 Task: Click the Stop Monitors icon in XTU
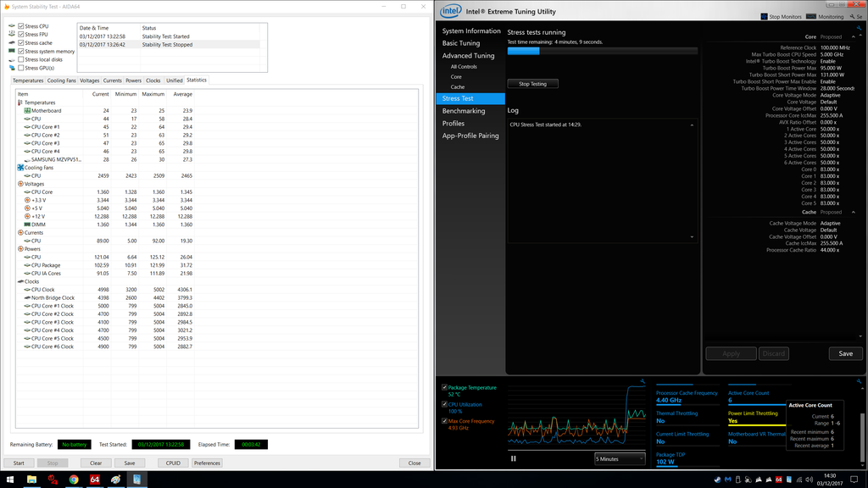(x=764, y=17)
